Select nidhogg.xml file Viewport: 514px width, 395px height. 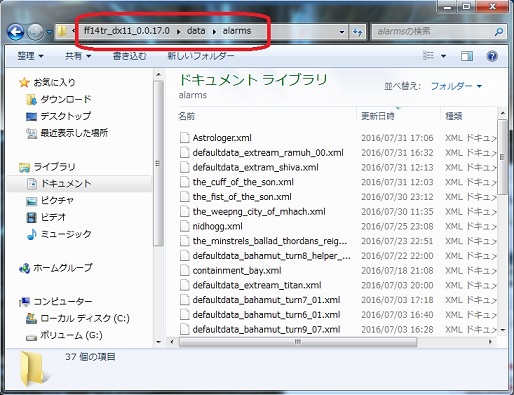[217, 226]
